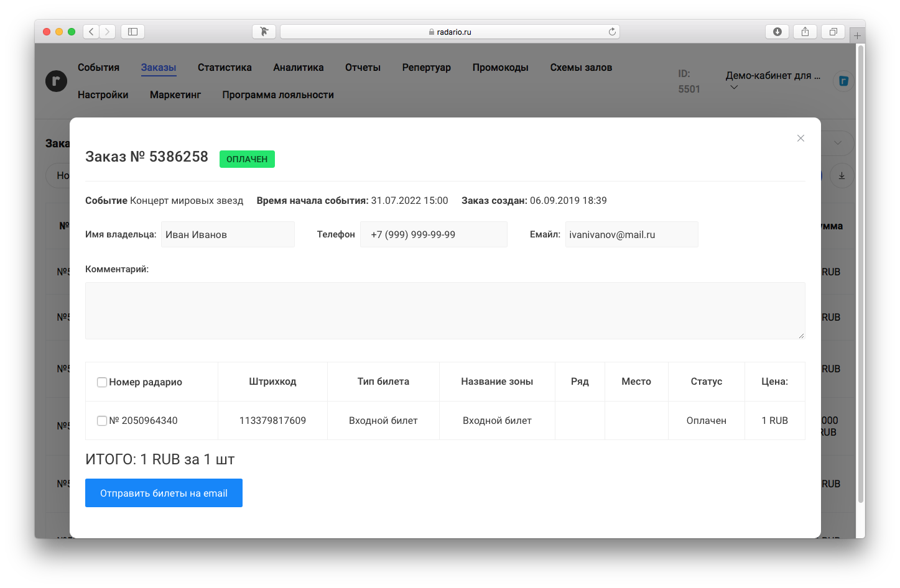Click the download icon behind the dialog
The width and height of the screenshot is (900, 588).
point(842,176)
